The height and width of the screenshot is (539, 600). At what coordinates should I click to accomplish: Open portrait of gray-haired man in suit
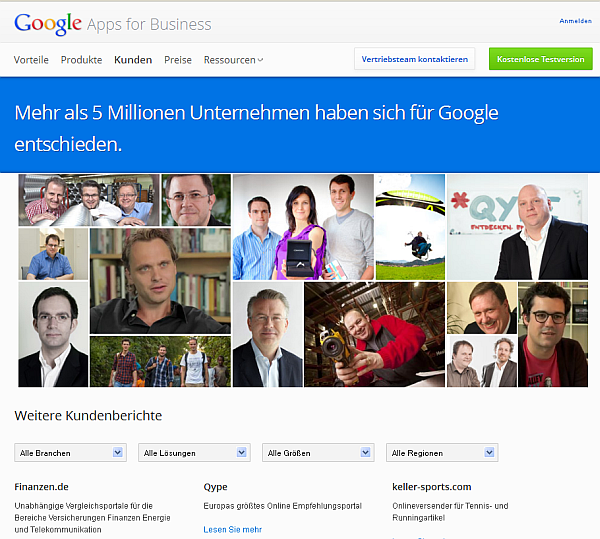click(x=267, y=335)
